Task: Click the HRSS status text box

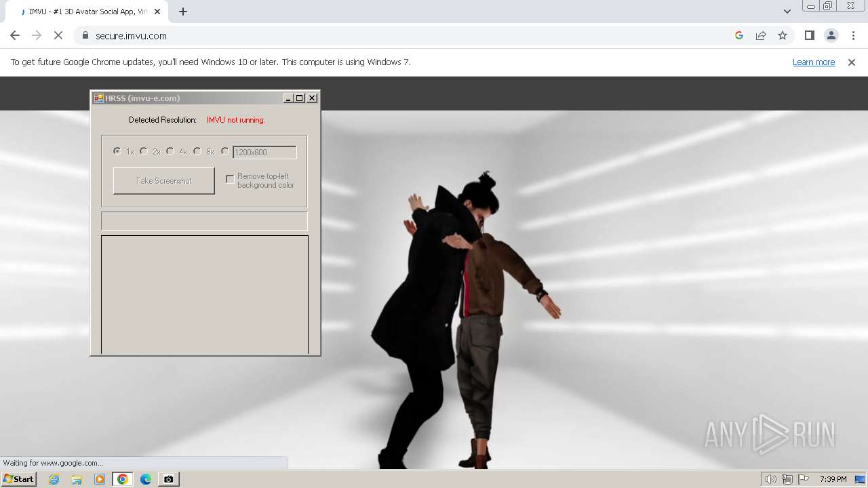Action: tap(204, 221)
